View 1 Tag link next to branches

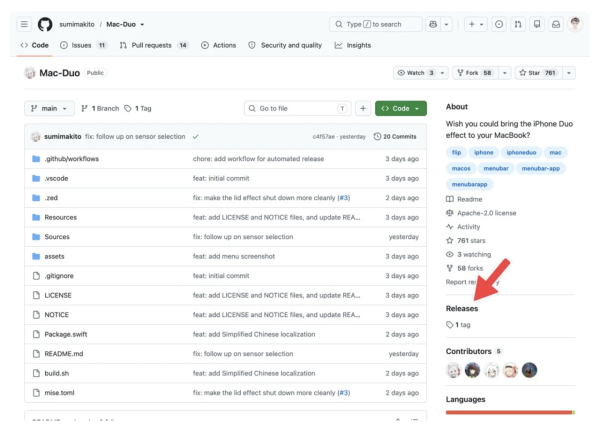[x=138, y=108]
